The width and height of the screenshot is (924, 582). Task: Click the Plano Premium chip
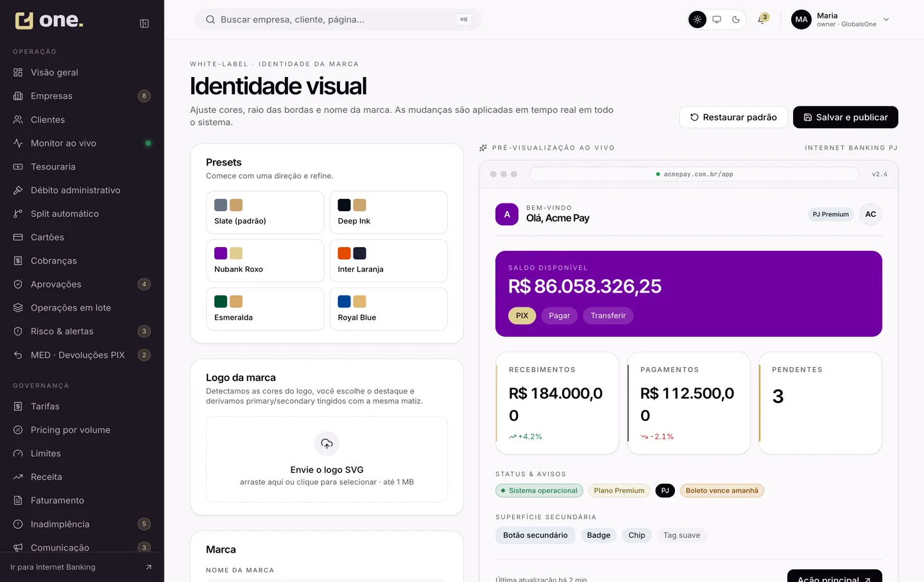[619, 491]
